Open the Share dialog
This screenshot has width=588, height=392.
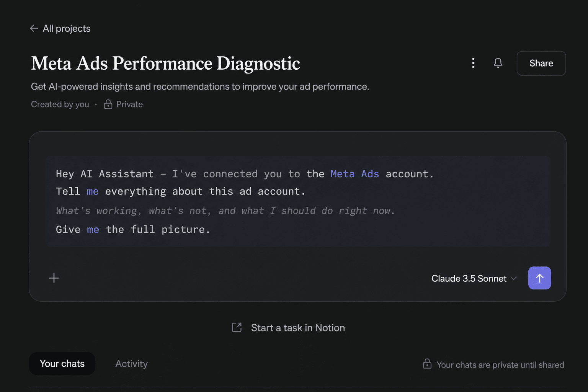pos(541,63)
